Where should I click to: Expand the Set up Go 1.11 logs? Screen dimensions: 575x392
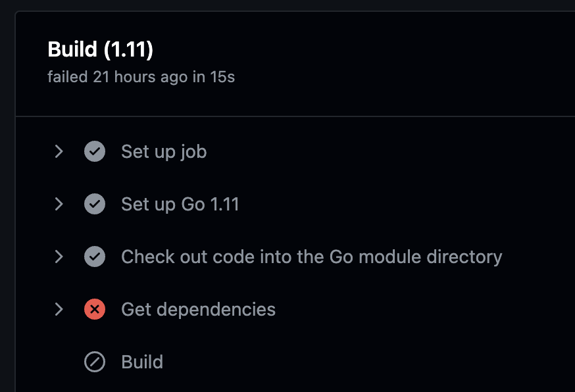(x=59, y=204)
